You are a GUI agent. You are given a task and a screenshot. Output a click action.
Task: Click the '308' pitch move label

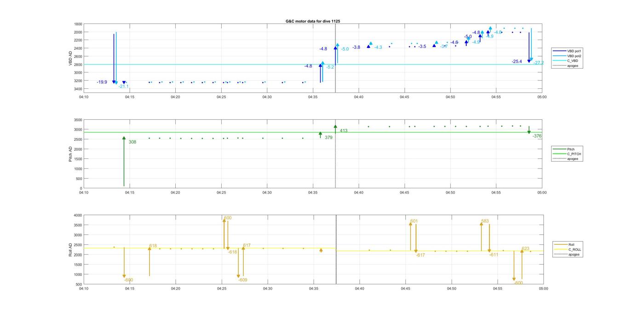132,142
